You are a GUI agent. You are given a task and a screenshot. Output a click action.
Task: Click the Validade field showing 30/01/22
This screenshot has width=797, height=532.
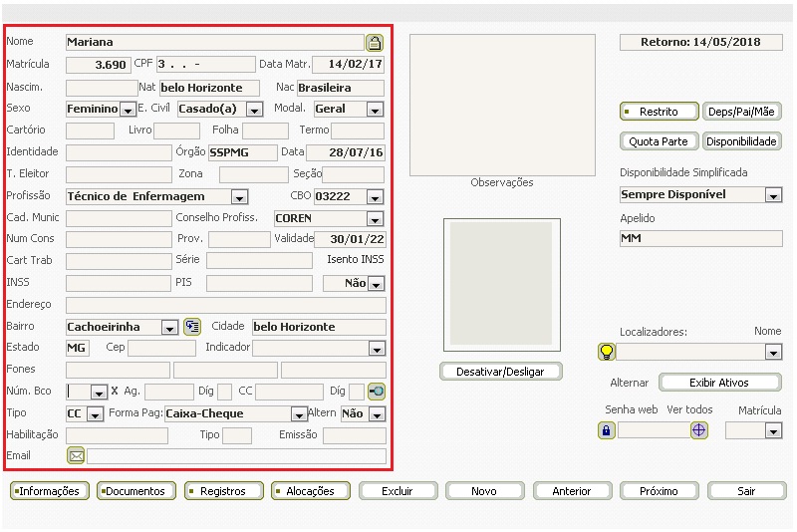point(350,239)
